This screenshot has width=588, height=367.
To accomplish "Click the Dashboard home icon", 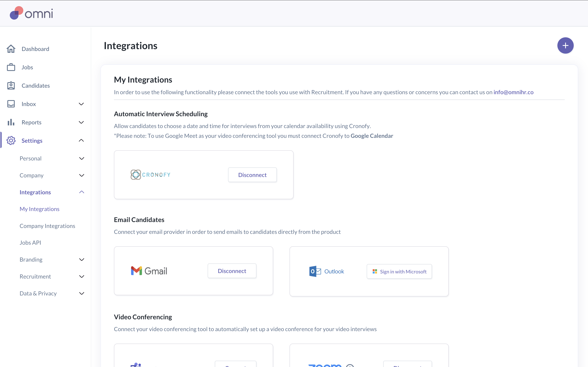I will [x=11, y=49].
